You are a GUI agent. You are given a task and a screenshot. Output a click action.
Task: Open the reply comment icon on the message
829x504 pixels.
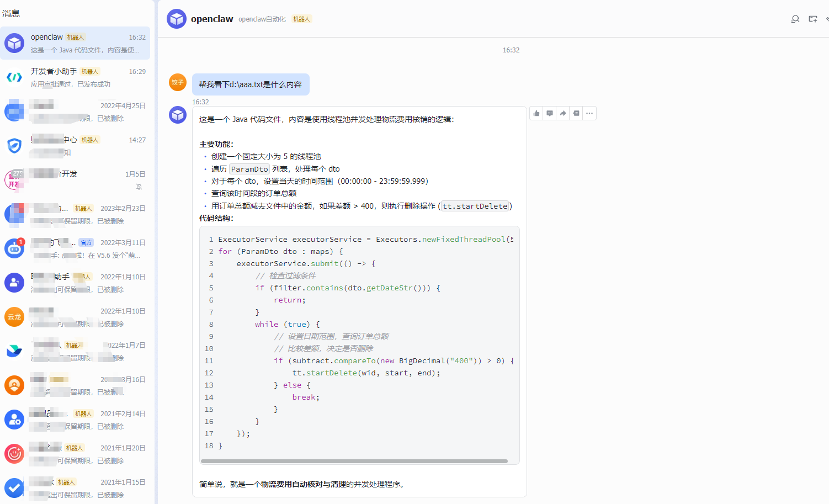tap(549, 113)
